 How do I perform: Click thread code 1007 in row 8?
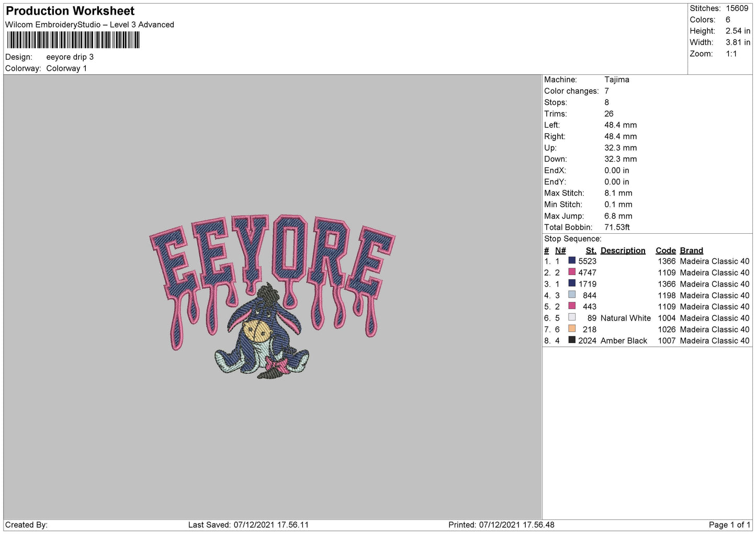(667, 340)
